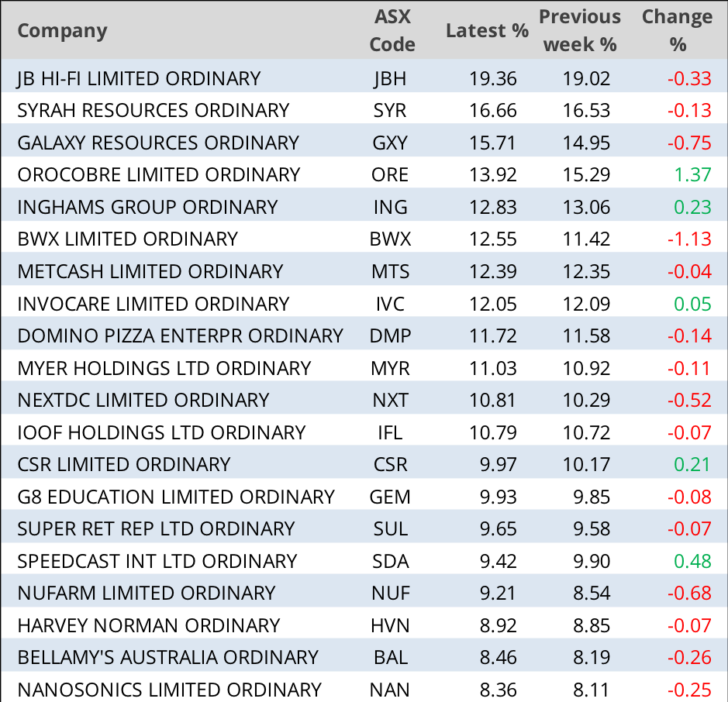Click the CSR ASX code cell
Image resolution: width=728 pixels, height=702 pixels.
[x=390, y=464]
